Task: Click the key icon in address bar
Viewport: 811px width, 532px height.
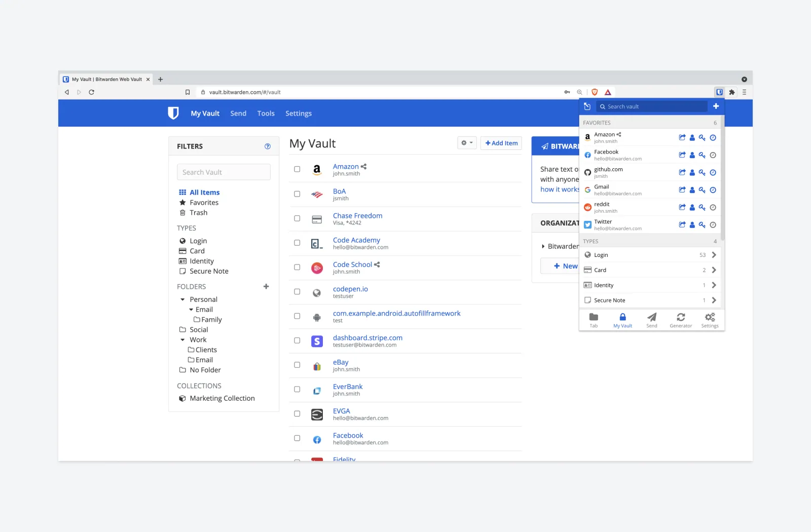Action: 567,92
